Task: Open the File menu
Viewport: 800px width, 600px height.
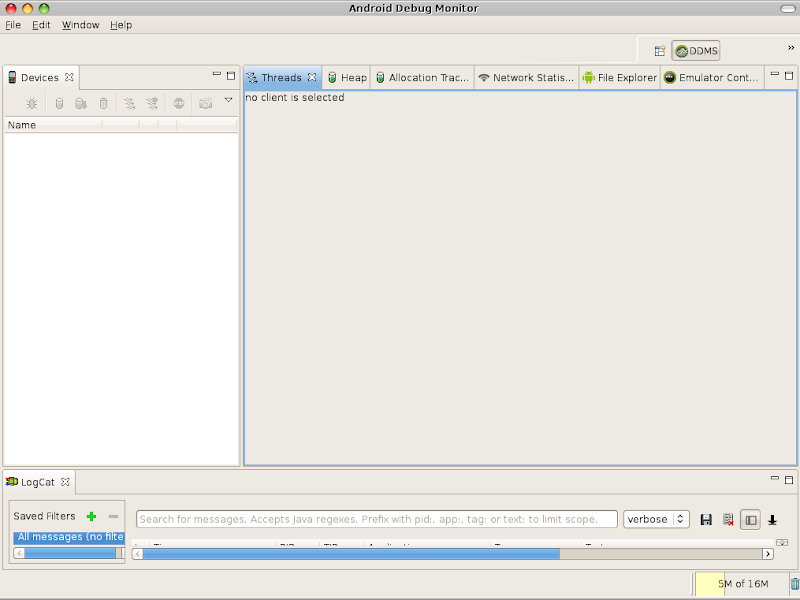Action: pyautogui.click(x=13, y=25)
